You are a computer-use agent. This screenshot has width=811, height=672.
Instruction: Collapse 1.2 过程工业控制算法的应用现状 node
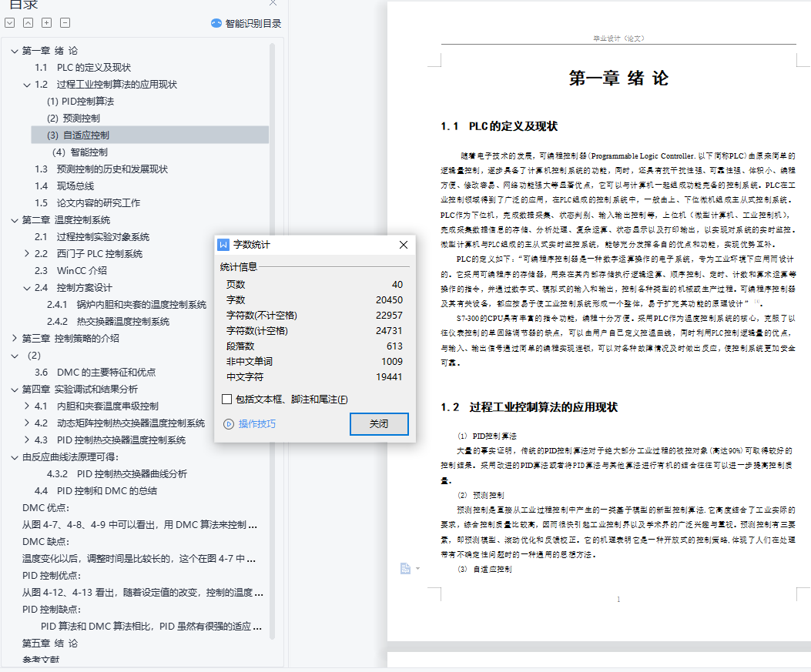(x=27, y=85)
